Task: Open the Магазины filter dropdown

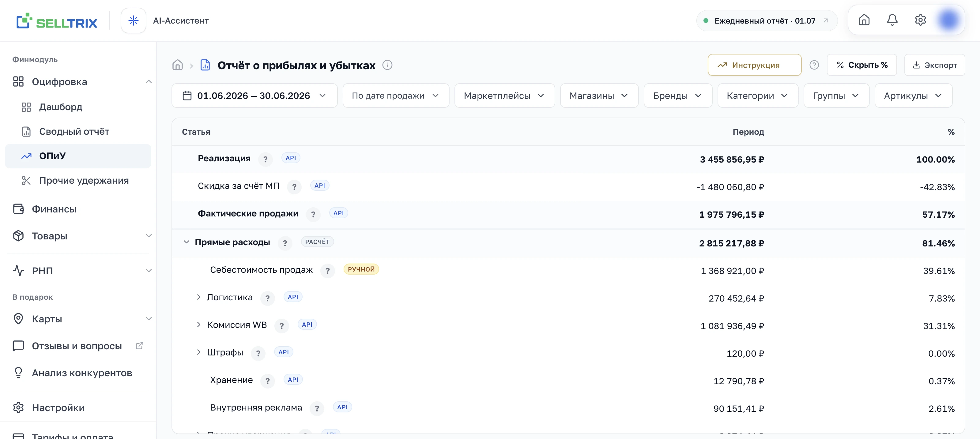Action: [x=599, y=96]
